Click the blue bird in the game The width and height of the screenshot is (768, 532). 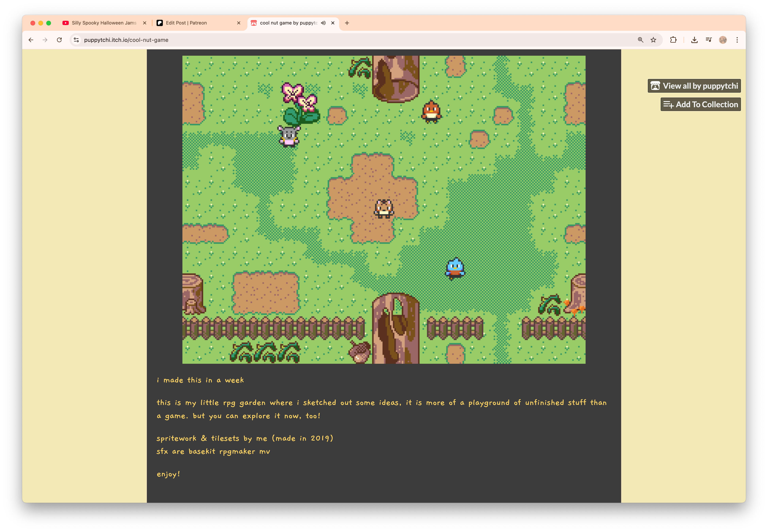pos(455,269)
